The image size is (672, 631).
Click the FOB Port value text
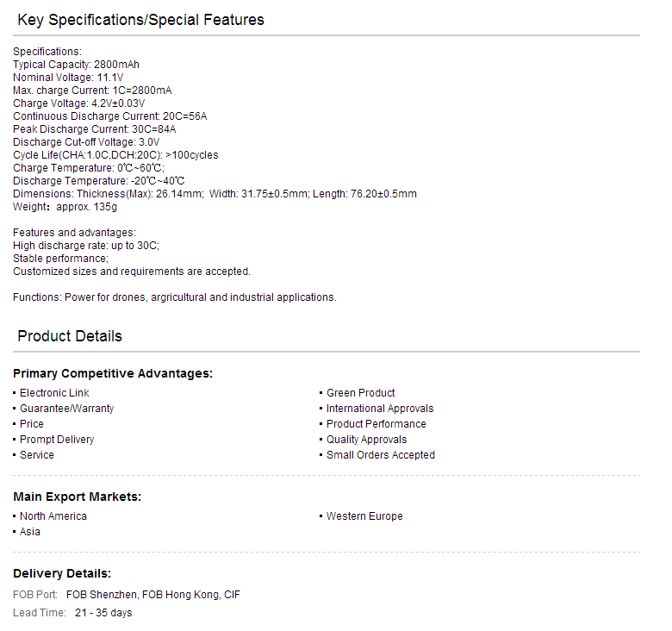point(153,595)
